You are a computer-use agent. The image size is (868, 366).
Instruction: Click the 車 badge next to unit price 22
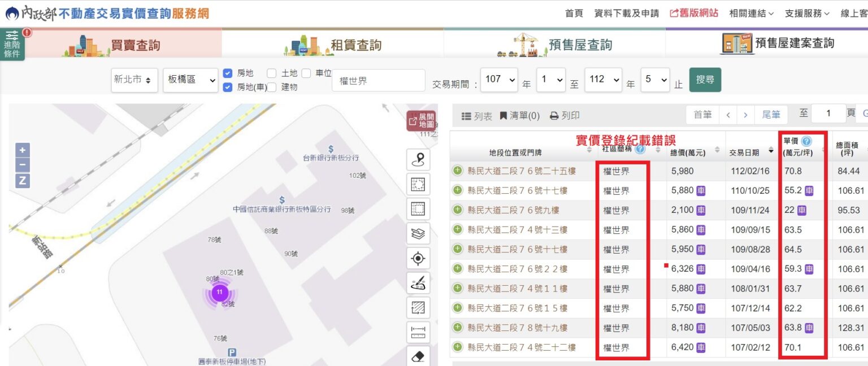click(x=801, y=210)
